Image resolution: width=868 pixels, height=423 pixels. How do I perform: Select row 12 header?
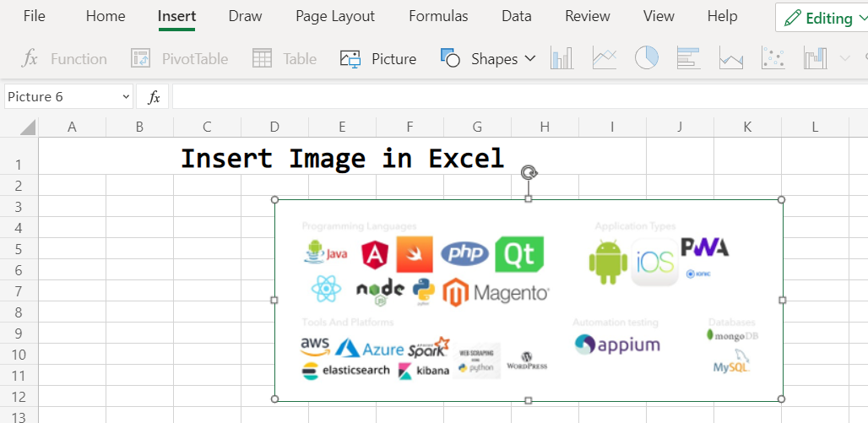click(x=19, y=397)
